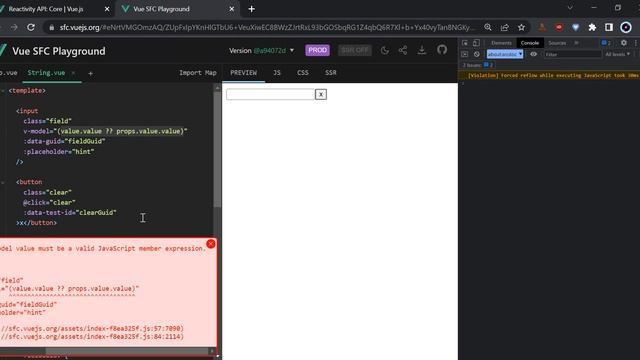Close the Reactivity API browser tab
The width and height of the screenshot is (640, 360).
[x=107, y=9]
